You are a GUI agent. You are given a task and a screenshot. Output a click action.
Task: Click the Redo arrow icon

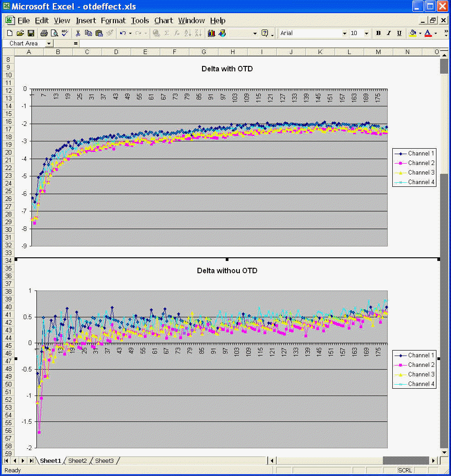138,33
